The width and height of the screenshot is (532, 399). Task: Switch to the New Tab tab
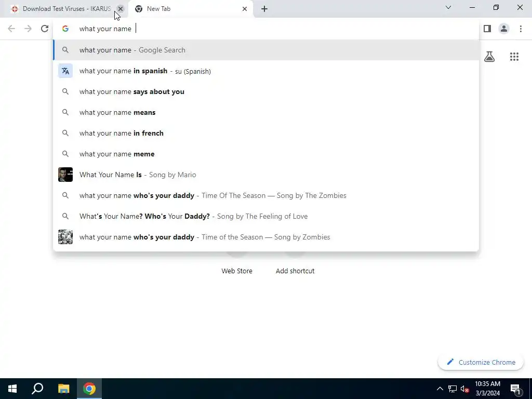191,9
